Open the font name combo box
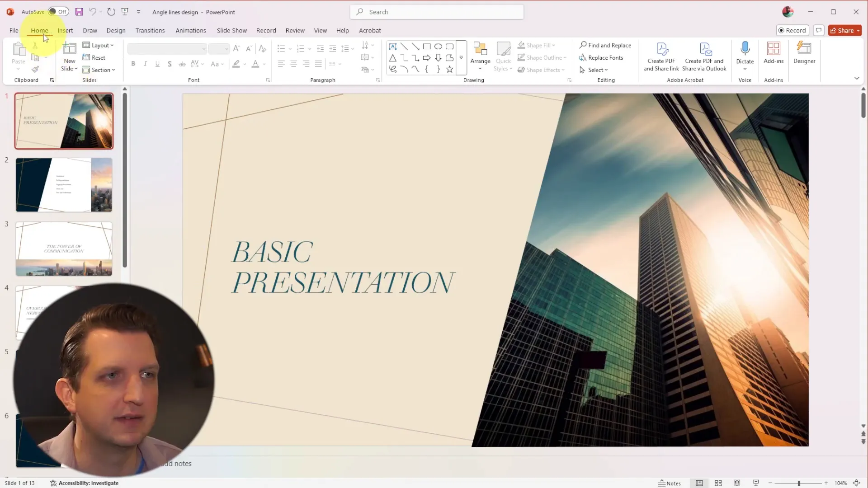868x488 pixels. click(x=167, y=48)
